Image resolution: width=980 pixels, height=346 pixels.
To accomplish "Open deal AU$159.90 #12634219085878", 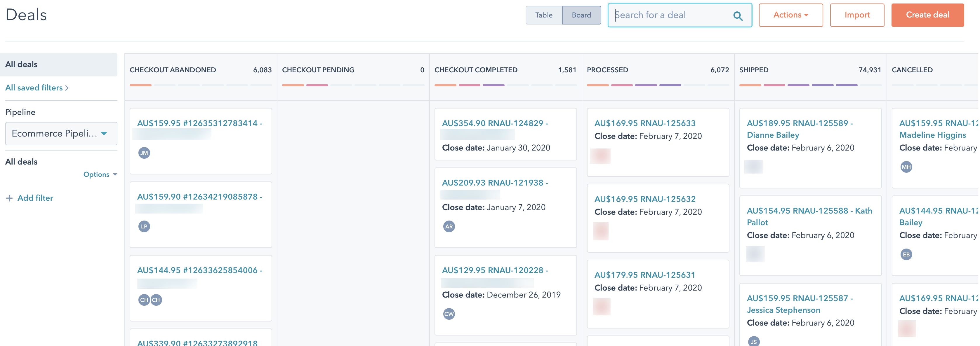I will coord(199,197).
